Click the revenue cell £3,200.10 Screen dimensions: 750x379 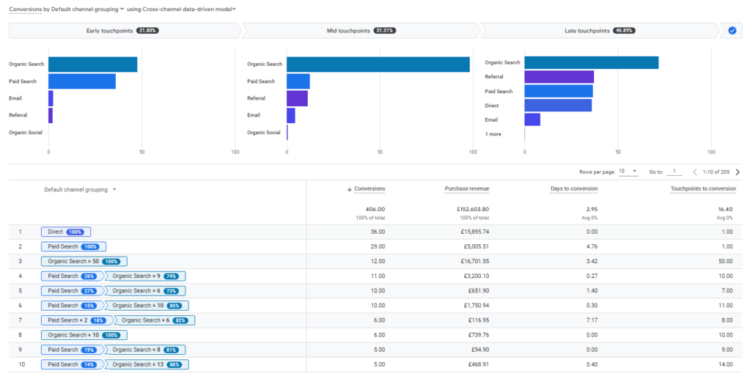(476, 276)
